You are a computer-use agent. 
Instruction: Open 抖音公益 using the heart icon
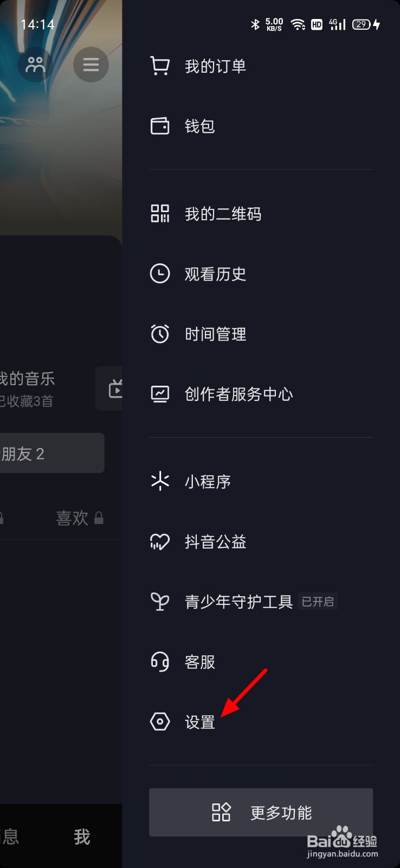(159, 541)
